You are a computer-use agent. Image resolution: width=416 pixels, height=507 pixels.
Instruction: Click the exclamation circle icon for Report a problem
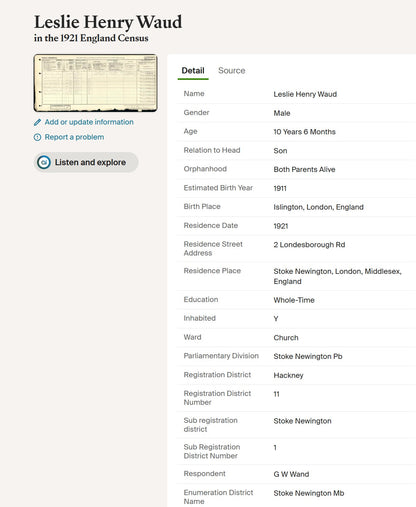click(x=37, y=137)
